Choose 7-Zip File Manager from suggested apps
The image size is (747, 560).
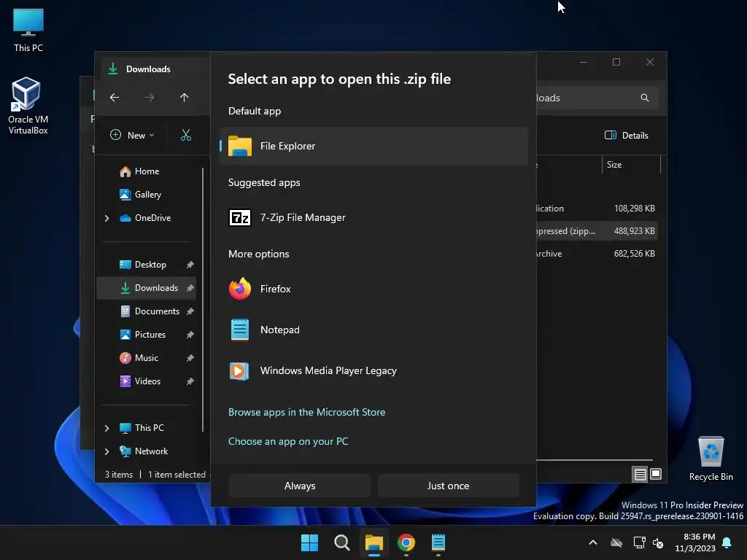[373, 217]
